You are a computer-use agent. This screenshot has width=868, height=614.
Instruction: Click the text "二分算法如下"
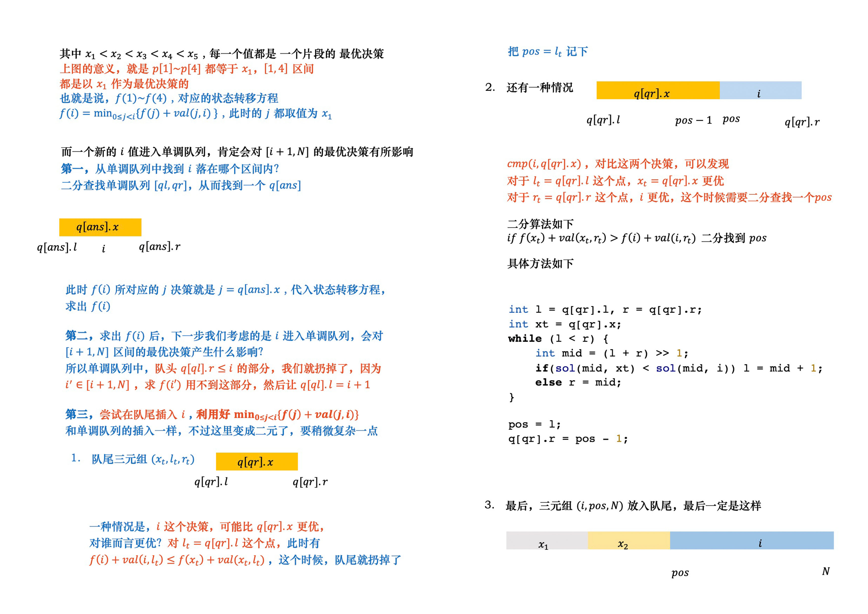click(x=540, y=224)
